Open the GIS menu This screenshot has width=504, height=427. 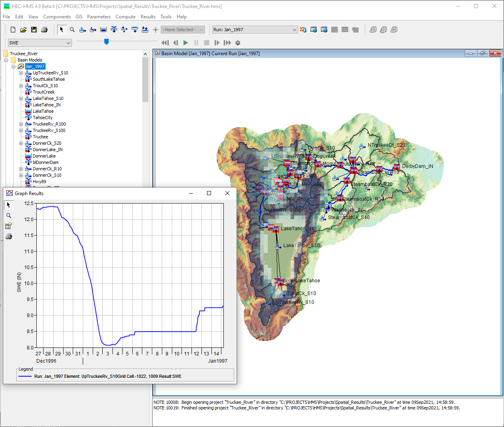tap(79, 17)
